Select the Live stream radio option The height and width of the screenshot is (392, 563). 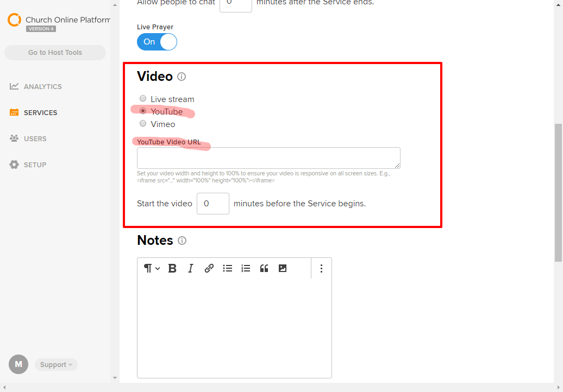(x=143, y=99)
